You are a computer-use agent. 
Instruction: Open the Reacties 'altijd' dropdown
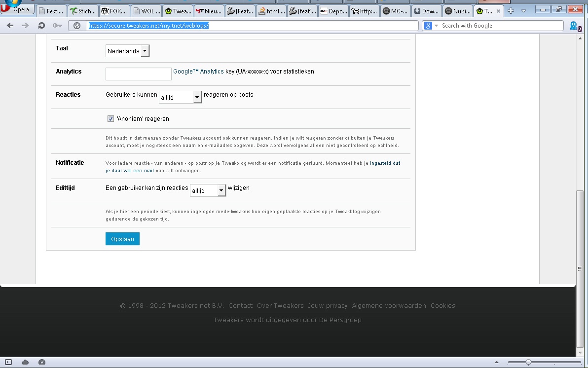click(x=181, y=97)
